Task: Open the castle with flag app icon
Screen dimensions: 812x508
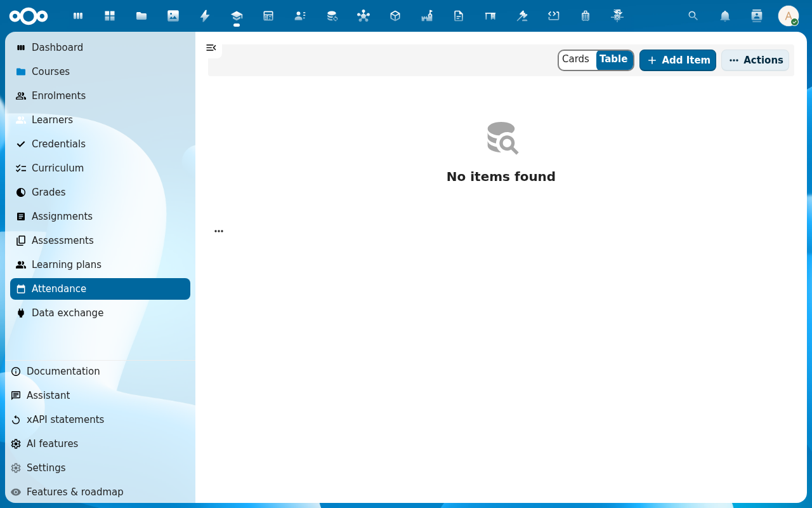Action: [427, 16]
